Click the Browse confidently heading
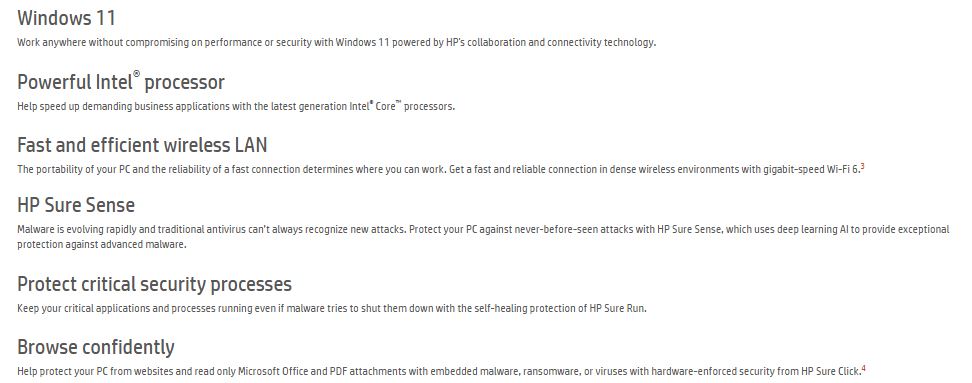This screenshot has height=383, width=972. tap(95, 347)
